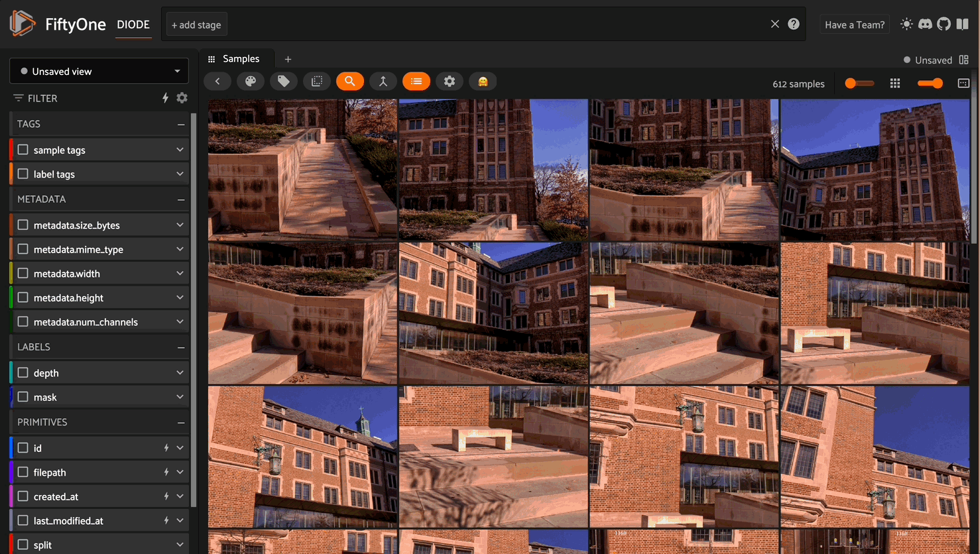Collapse the TAGS section
Screen dimensions: 980x554
180,125
